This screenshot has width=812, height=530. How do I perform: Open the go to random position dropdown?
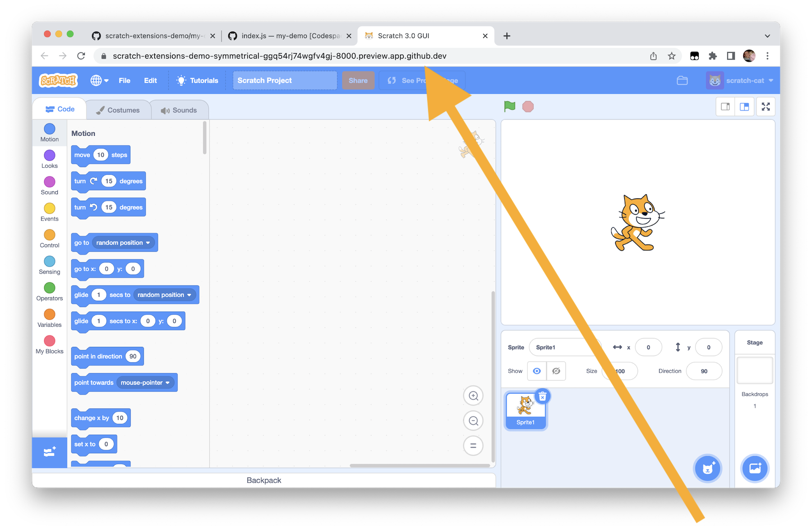point(148,242)
